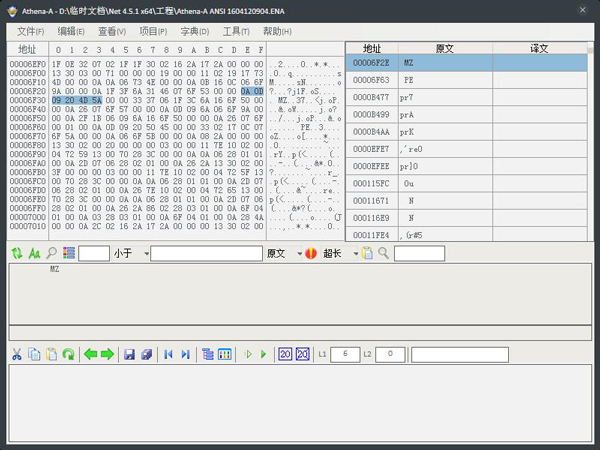Click the scissors Cut icon

click(16, 354)
